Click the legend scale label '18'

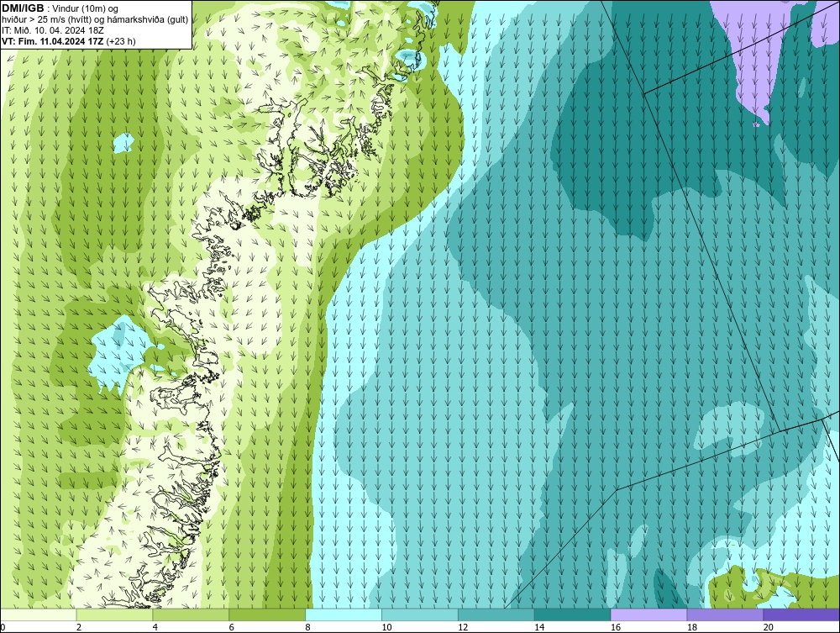(691, 627)
